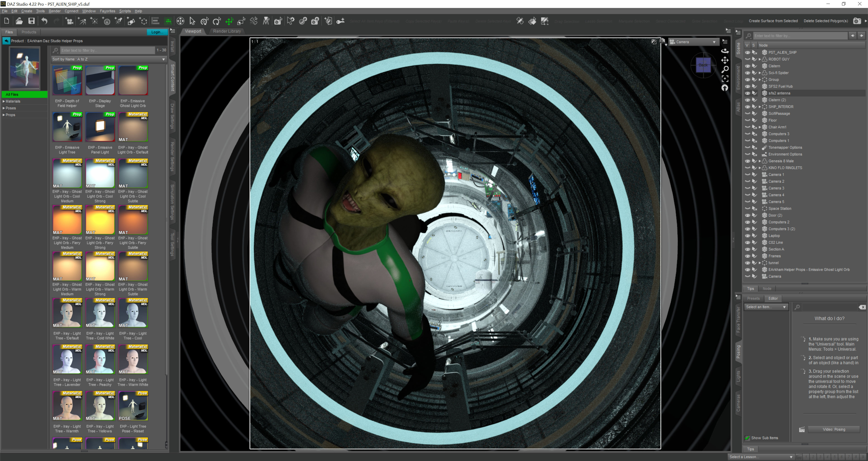Click the key-plus toolbar icon
868x461 pixels.
(x=340, y=21)
